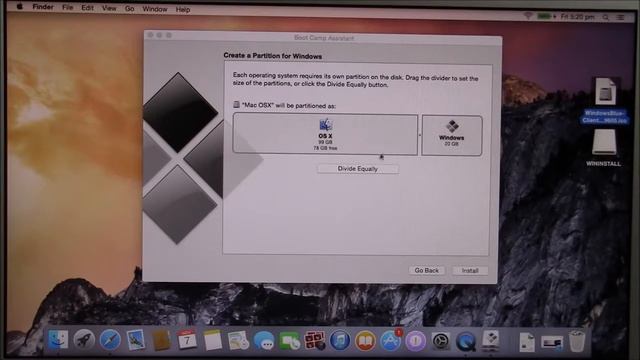Click the OS X partition Finder icon
The width and height of the screenshot is (640, 360).
point(326,125)
